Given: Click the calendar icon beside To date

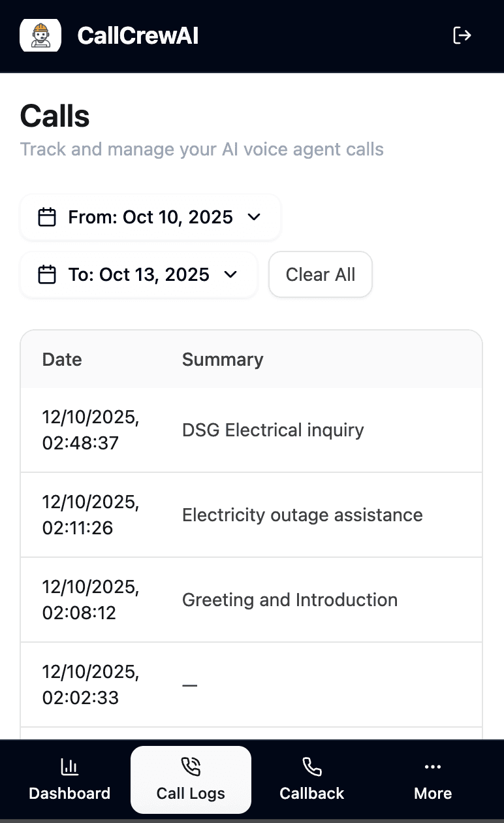Looking at the screenshot, I should 46,274.
